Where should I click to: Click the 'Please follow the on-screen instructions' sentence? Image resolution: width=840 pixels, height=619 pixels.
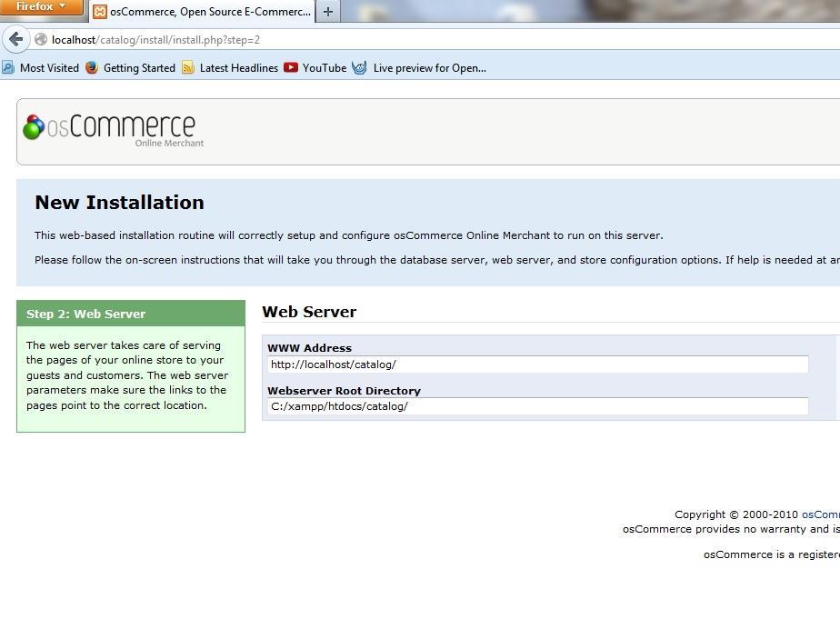pos(437,260)
